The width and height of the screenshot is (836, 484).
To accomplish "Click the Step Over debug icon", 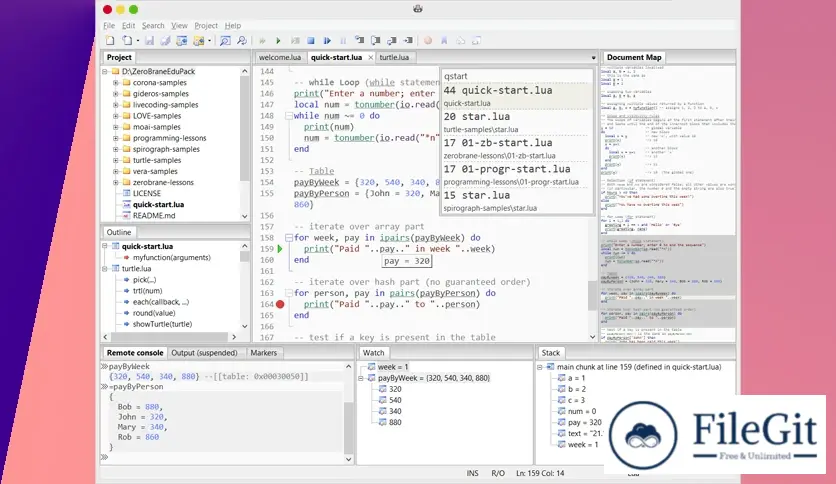I will point(376,41).
